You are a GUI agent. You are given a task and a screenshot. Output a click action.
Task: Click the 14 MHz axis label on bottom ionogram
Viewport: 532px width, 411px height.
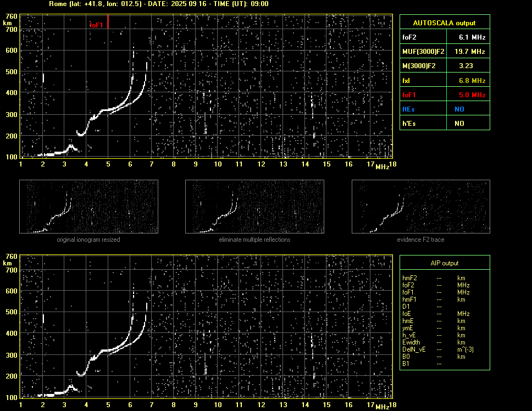305,404
